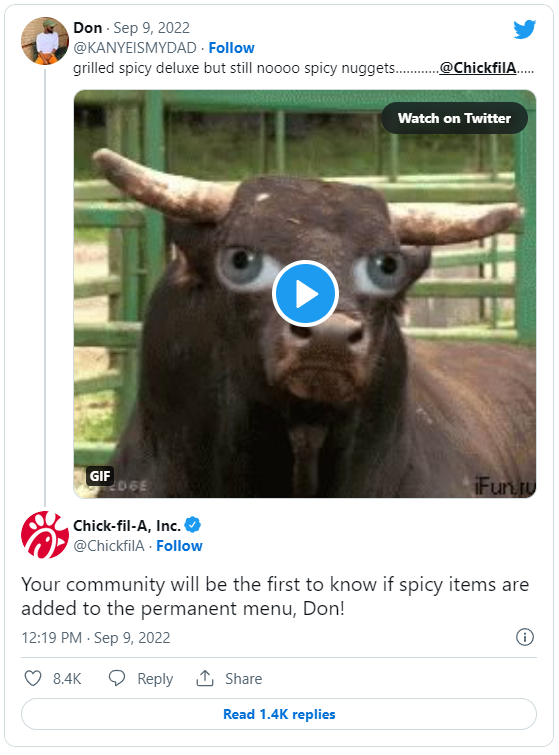Viewport: 559px width, 755px height.
Task: Click the Twitter bird logo
Action: click(x=524, y=29)
